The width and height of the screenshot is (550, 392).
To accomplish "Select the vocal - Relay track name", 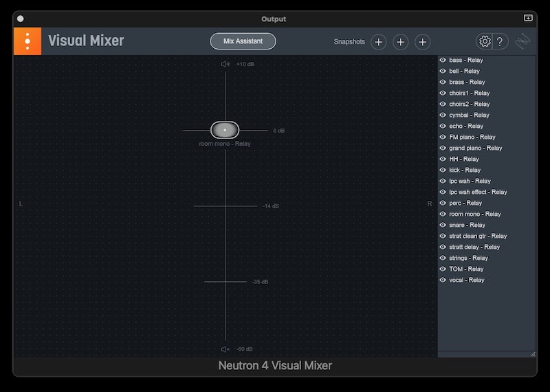I will 467,280.
